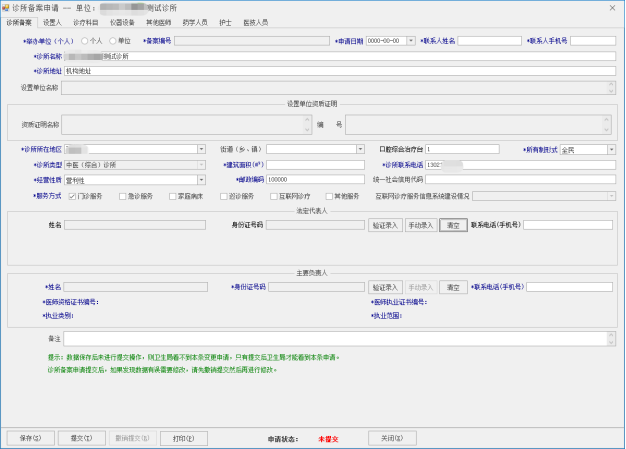Click into the 诊所地址 field
Screen dimensions: 626x449
click(340, 71)
